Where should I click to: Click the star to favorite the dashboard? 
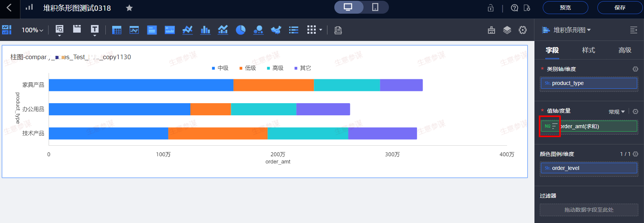point(129,8)
